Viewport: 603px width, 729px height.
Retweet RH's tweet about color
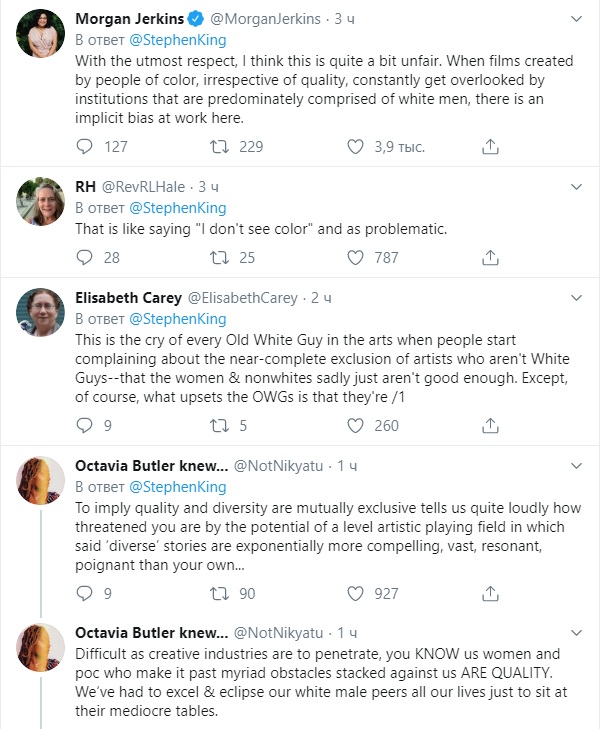[219, 257]
